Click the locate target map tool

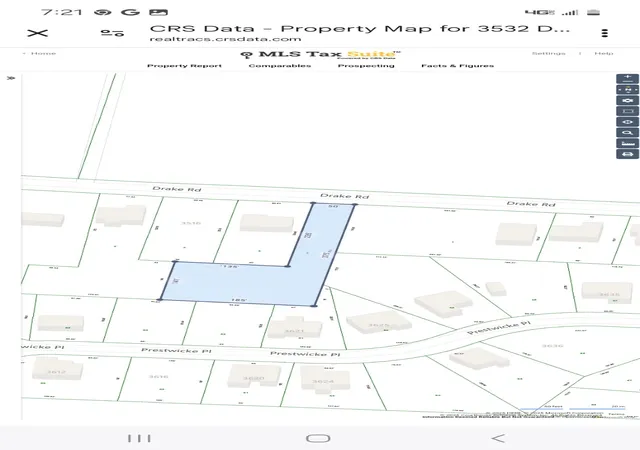coord(627,122)
